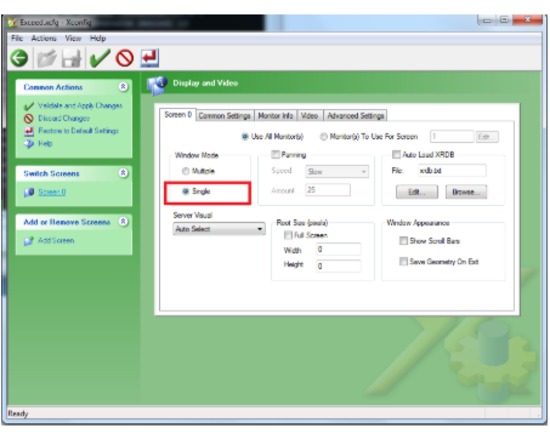Click the Discard Changes link
550x440 pixels.
(x=64, y=119)
